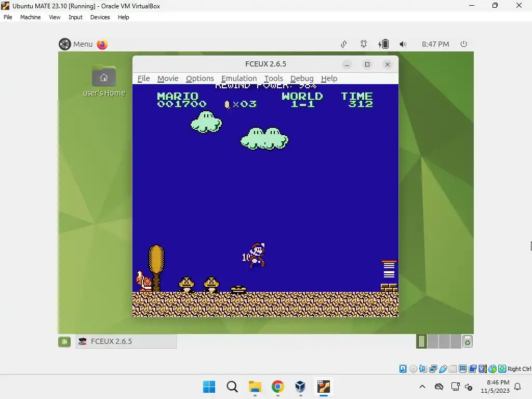The height and width of the screenshot is (399, 532).
Task: Open the FCEUX Emulation menu
Action: point(239,78)
